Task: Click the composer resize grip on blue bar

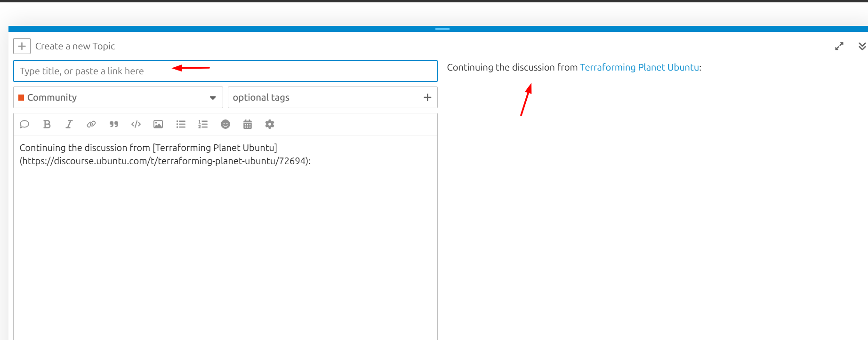Action: coord(442,29)
